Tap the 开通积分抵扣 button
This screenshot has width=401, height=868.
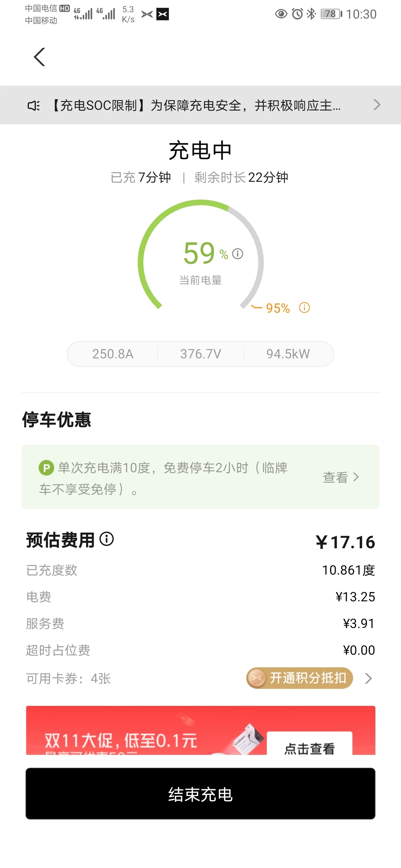coord(300,678)
